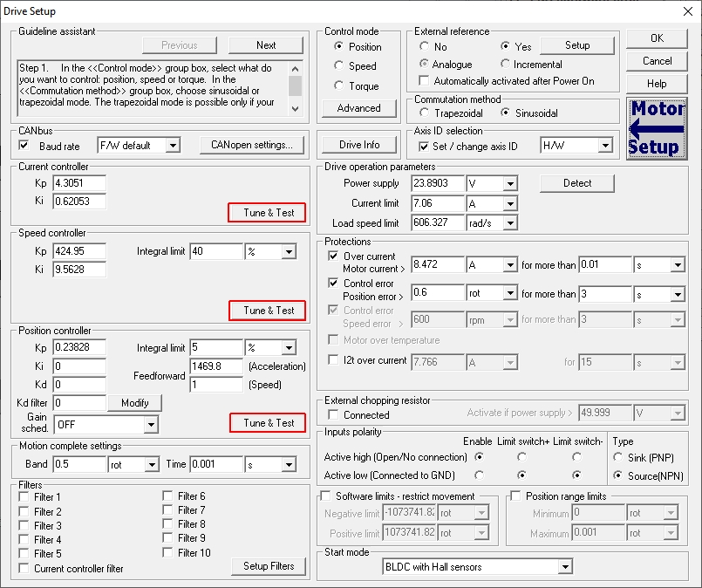The height and width of the screenshot is (588, 702).
Task: Open Axis ID H/W dropdown
Action: (x=605, y=145)
